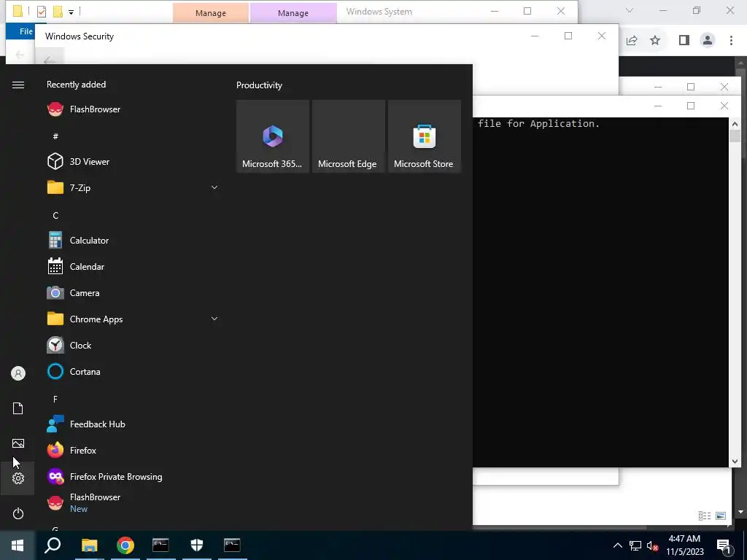Open the user account icon in Start sidebar
This screenshot has width=747, height=560.
pyautogui.click(x=18, y=373)
